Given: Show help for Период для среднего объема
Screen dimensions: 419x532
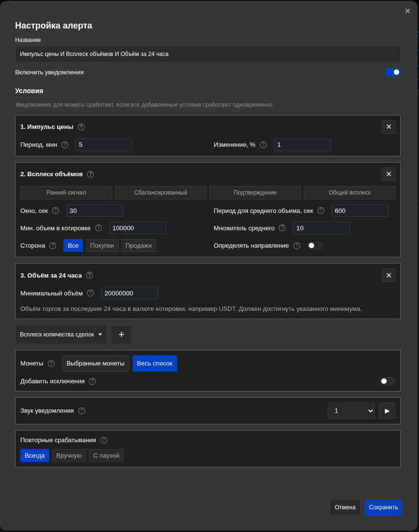Looking at the screenshot, I should point(321,210).
